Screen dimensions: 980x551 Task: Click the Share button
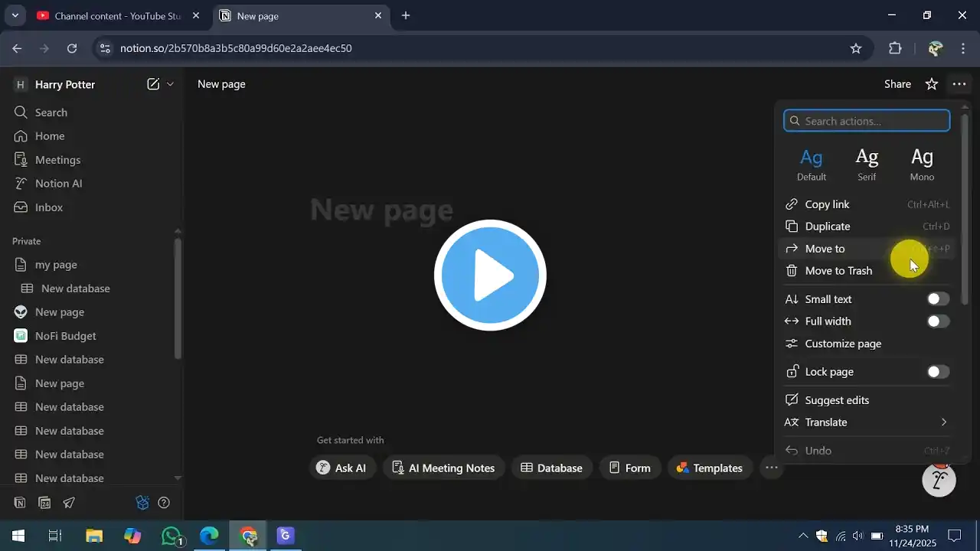(x=897, y=84)
